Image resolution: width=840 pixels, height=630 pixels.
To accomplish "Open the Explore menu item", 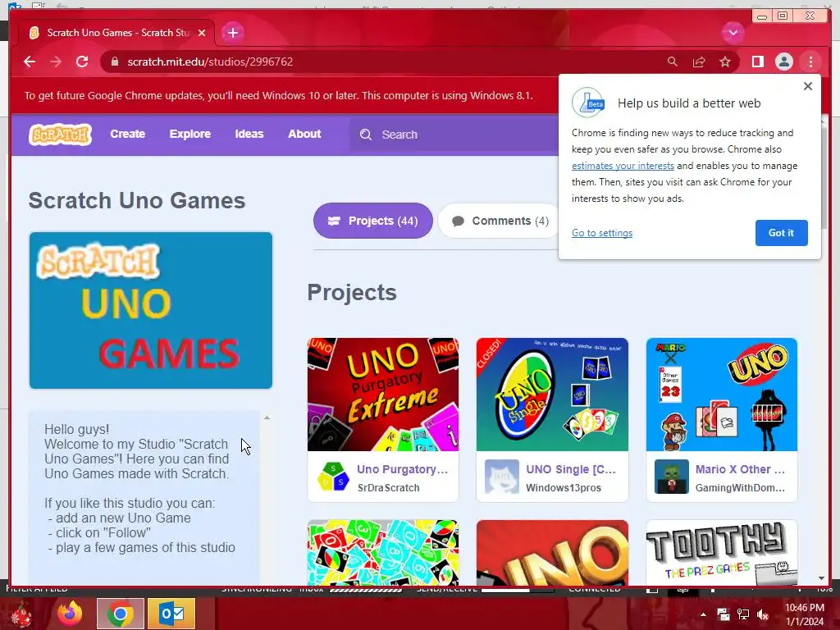I will coord(190,134).
